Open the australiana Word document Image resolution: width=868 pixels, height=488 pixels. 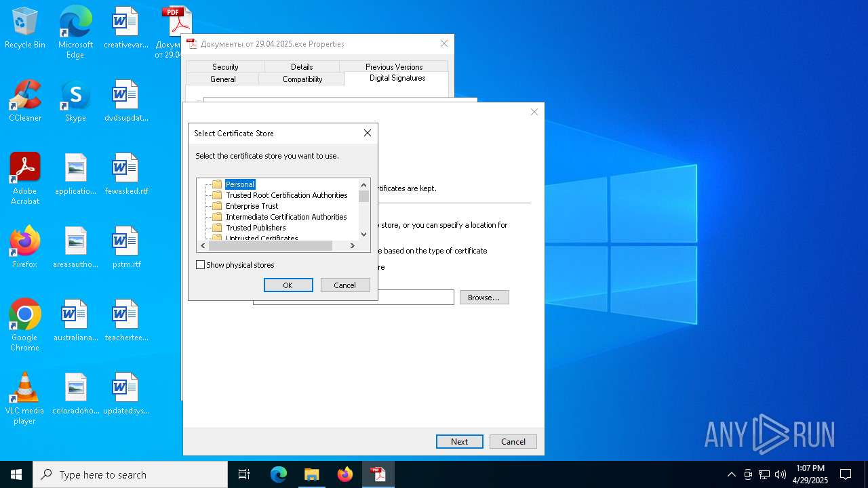(x=75, y=321)
